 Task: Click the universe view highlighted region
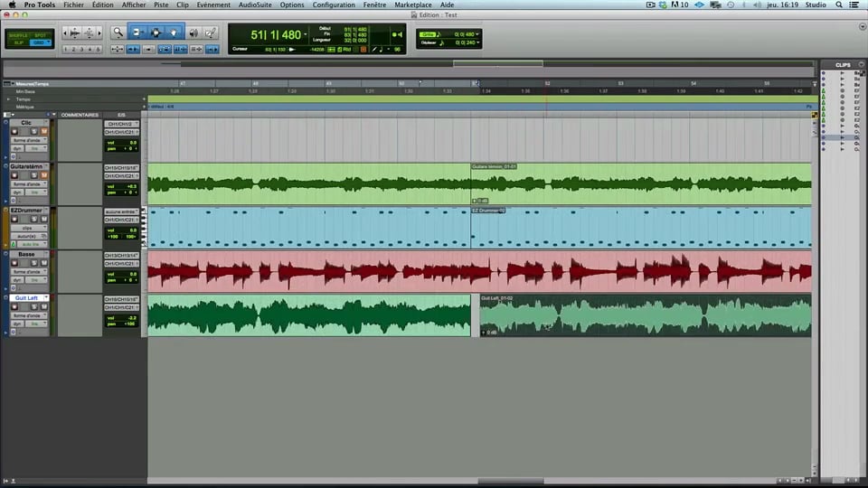[498, 63]
